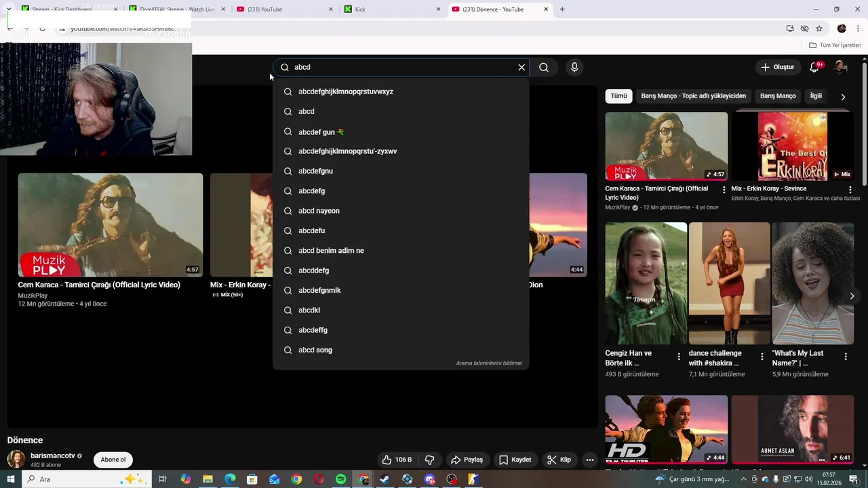This screenshot has height=488, width=868.
Task: Select the İlgili filter chip
Action: (x=816, y=96)
